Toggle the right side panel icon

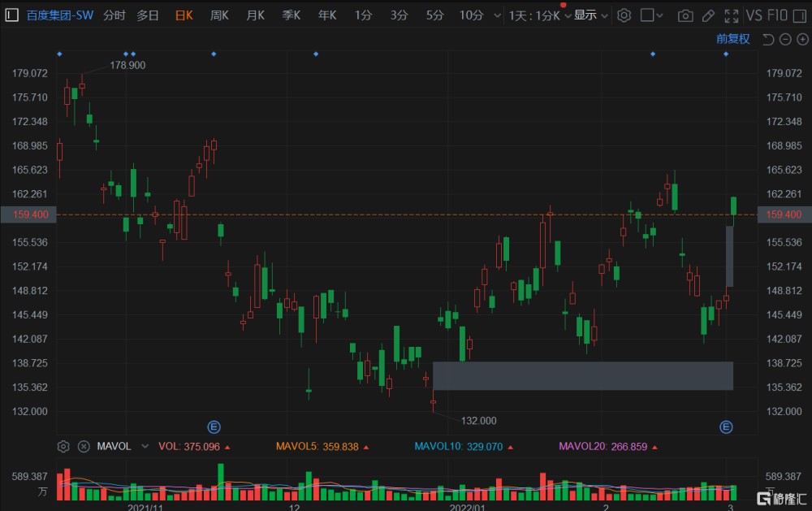(800, 16)
